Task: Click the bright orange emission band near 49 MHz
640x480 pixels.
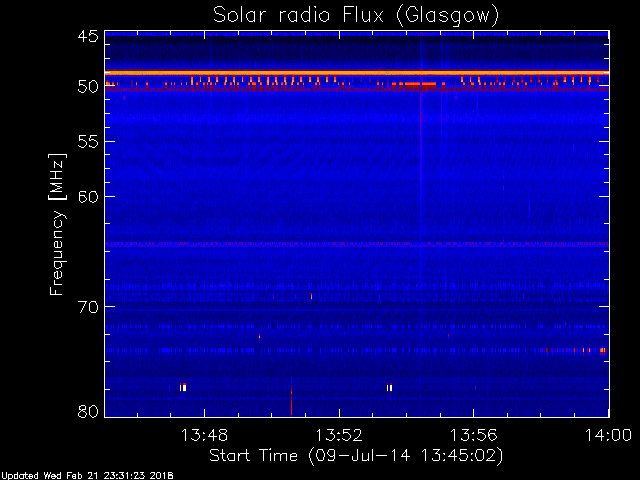Action: [357, 73]
